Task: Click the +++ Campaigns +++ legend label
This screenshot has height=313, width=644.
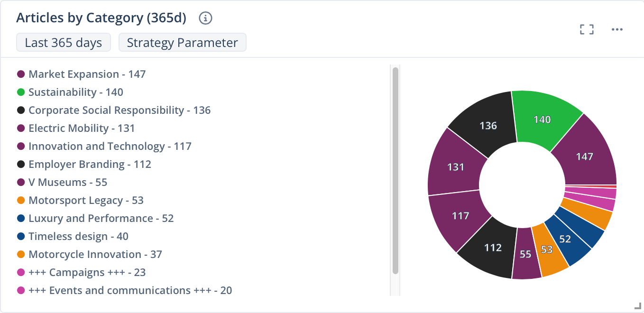Action: click(87, 272)
